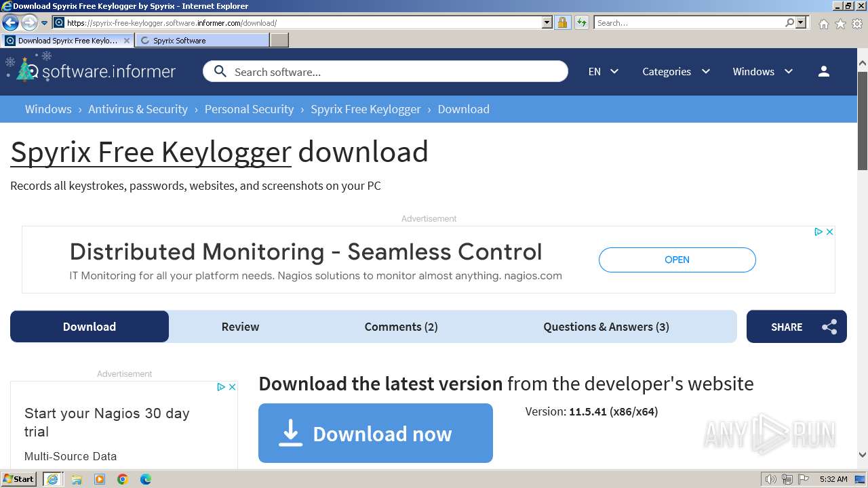
Task: Open the IE Home icon
Action: pos(823,24)
